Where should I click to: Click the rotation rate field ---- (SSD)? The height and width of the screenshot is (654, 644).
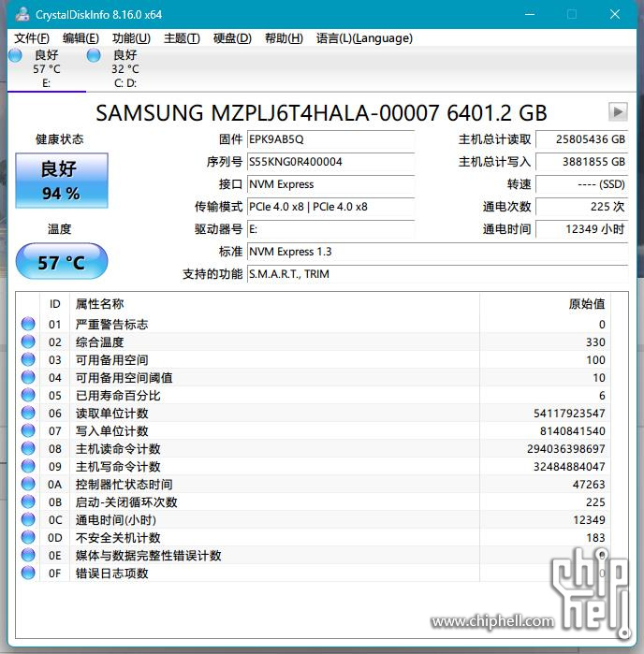pos(582,184)
